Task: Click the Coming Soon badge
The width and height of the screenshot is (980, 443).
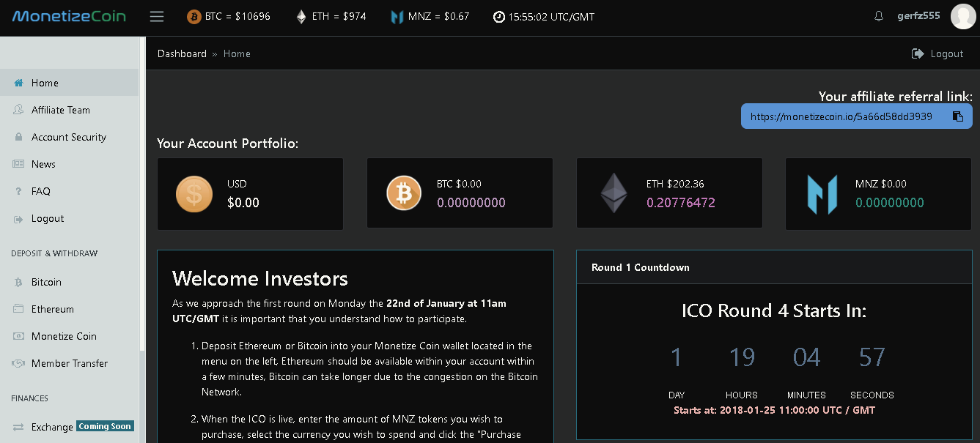Action: [105, 426]
